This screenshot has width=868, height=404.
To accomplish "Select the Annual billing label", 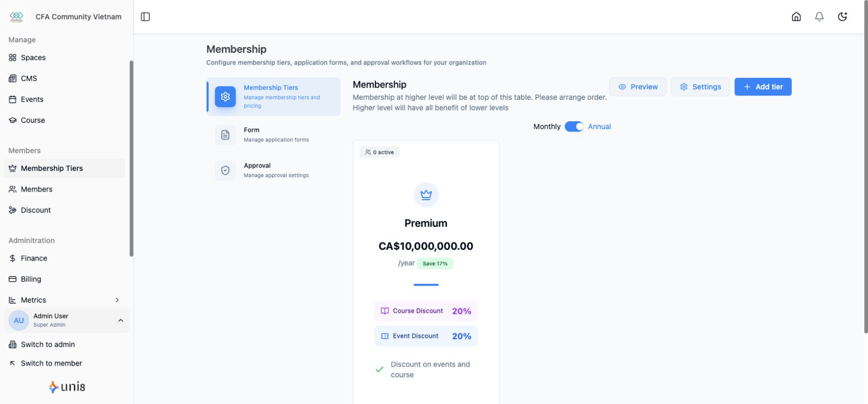I will [599, 126].
